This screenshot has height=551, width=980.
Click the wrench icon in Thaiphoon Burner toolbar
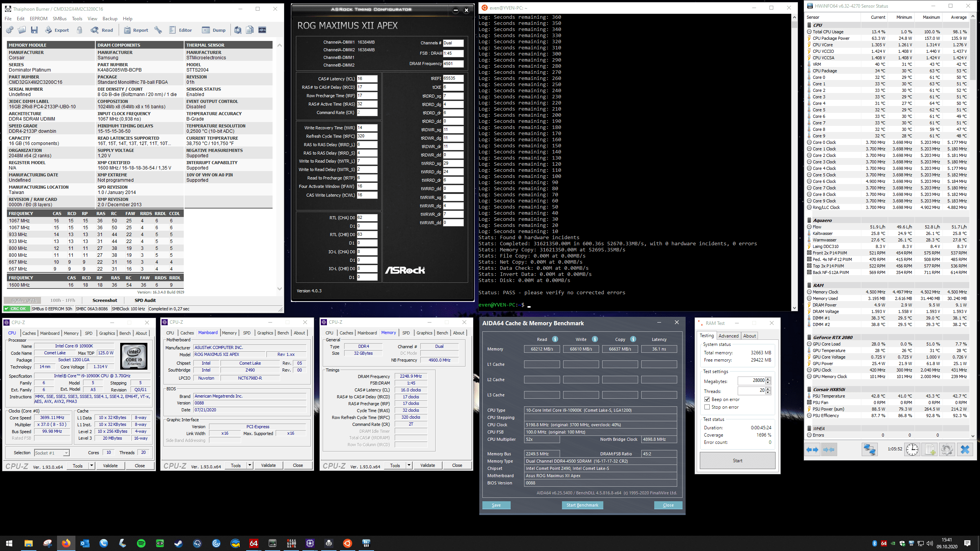coord(158,30)
